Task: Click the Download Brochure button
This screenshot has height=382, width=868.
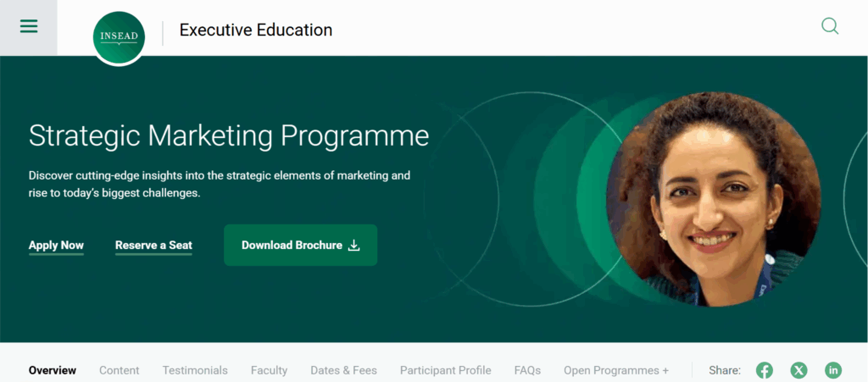Action: [x=301, y=245]
